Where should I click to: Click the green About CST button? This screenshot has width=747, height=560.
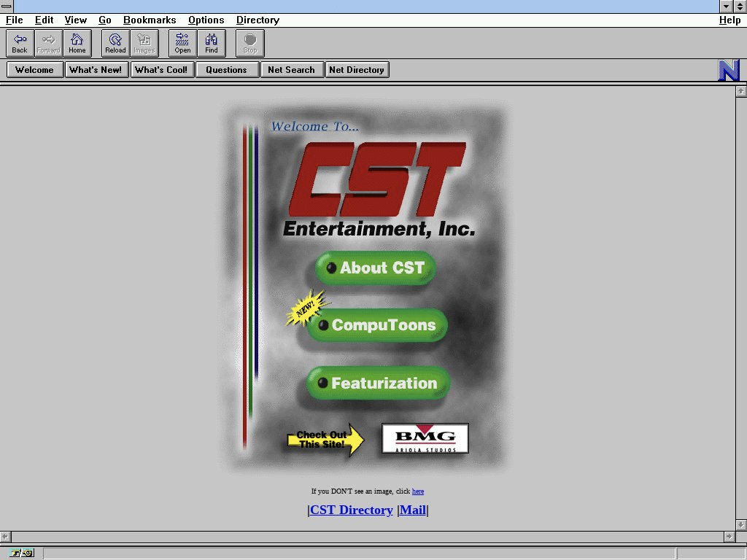(375, 268)
